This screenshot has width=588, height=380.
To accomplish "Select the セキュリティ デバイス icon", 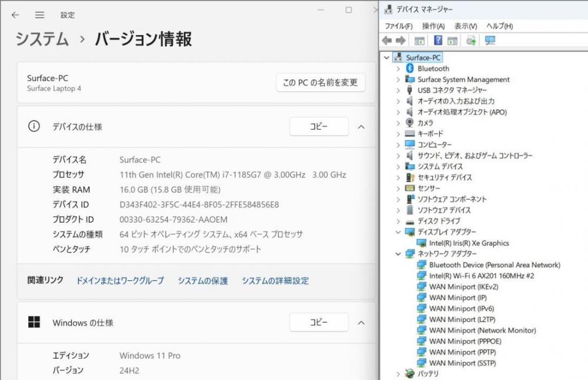I will (x=410, y=177).
